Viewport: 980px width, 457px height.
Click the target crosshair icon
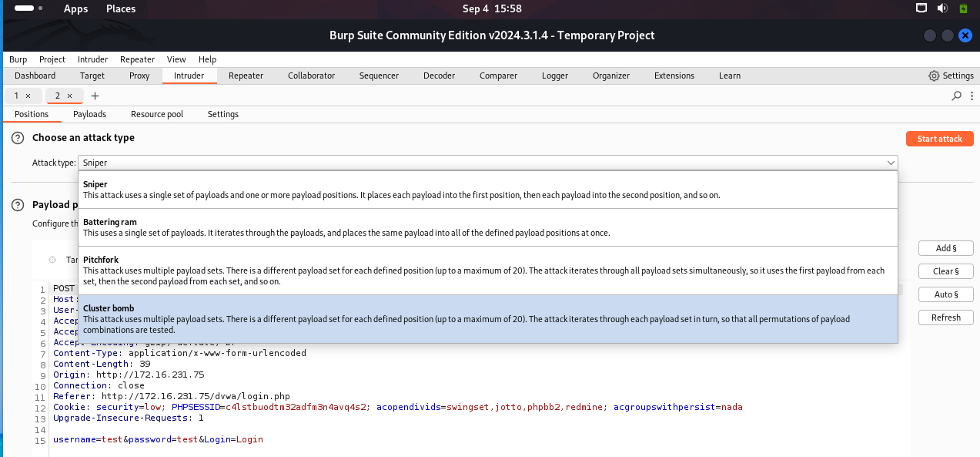tap(52, 260)
